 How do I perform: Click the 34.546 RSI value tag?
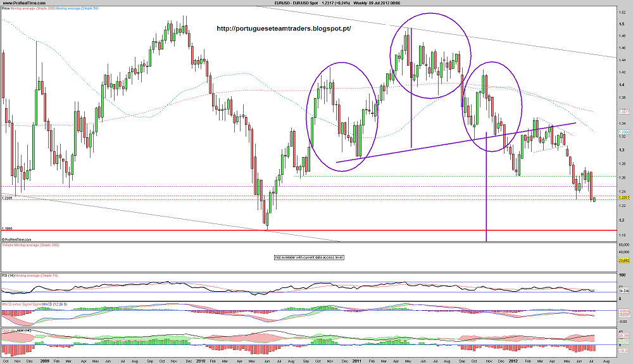[624, 291]
